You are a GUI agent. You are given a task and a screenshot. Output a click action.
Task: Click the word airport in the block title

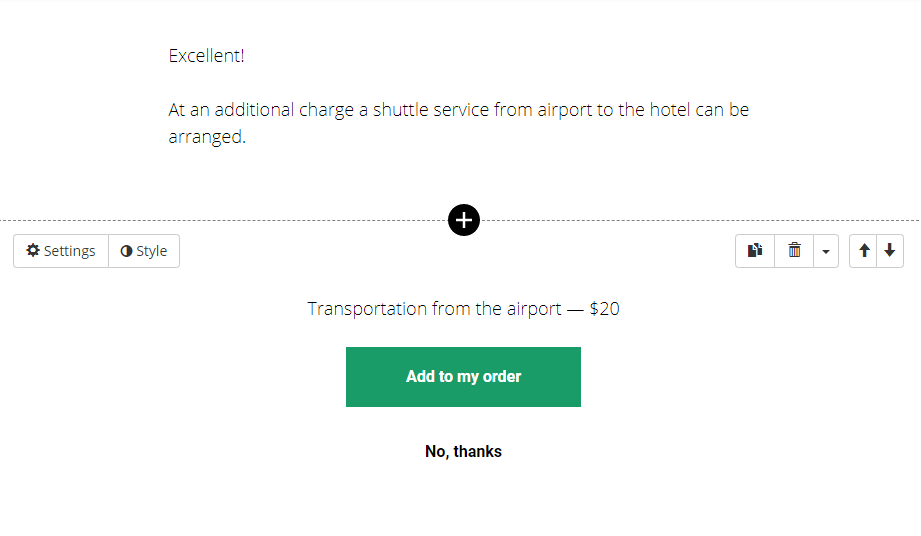tap(534, 309)
